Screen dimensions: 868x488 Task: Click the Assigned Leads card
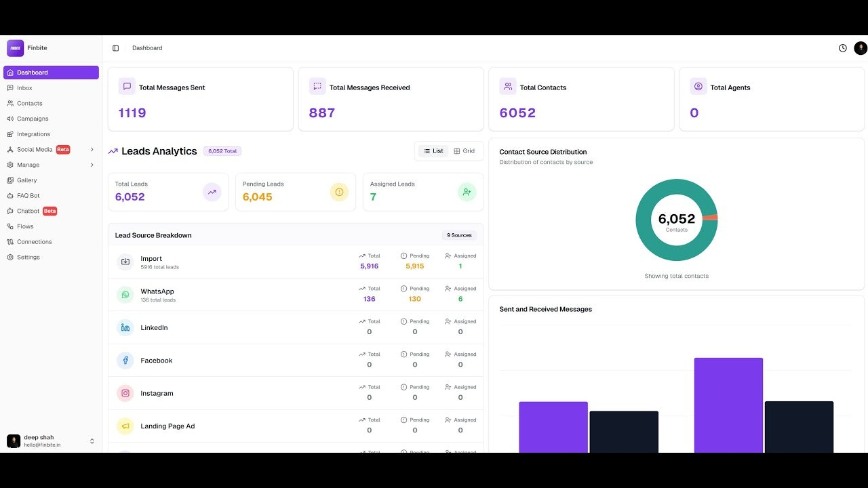point(423,192)
